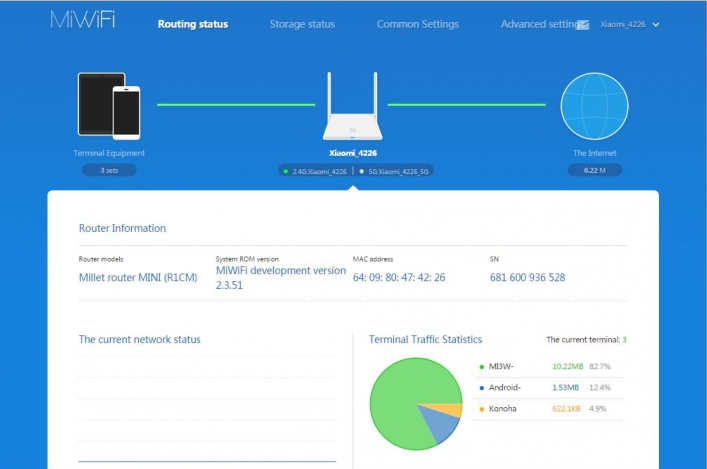Select the Xiaomi router icon

tap(353, 106)
